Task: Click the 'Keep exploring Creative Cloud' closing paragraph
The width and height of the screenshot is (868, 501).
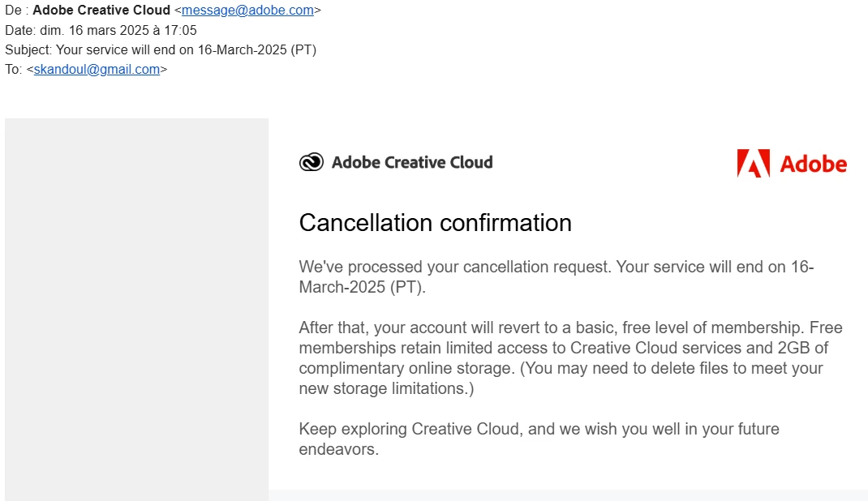Action: (x=539, y=430)
